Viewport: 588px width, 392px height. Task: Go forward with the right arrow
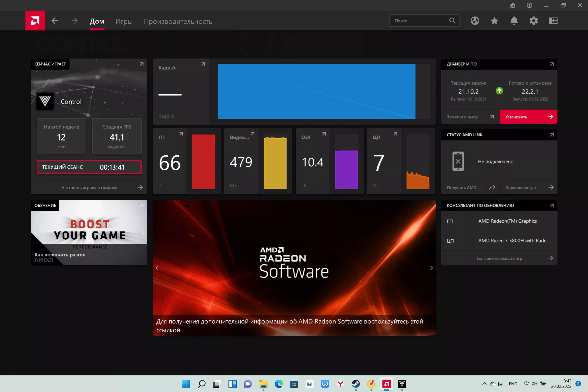tap(74, 21)
